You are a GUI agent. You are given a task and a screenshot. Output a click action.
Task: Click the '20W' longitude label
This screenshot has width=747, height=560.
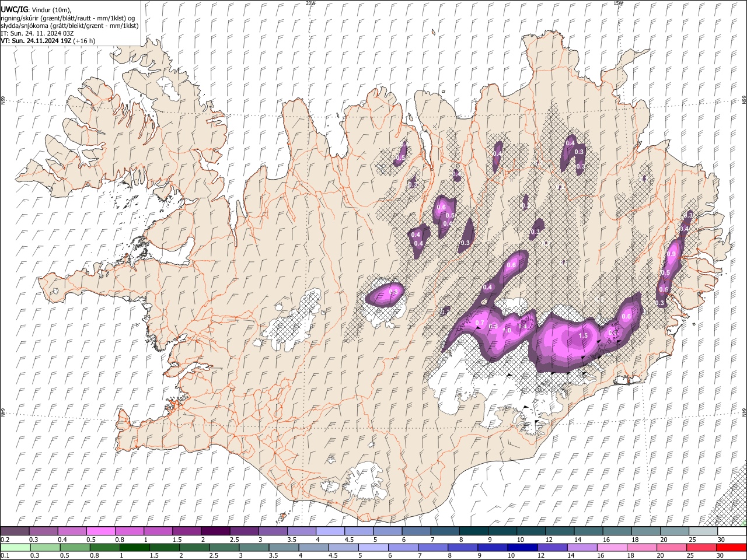310,3
